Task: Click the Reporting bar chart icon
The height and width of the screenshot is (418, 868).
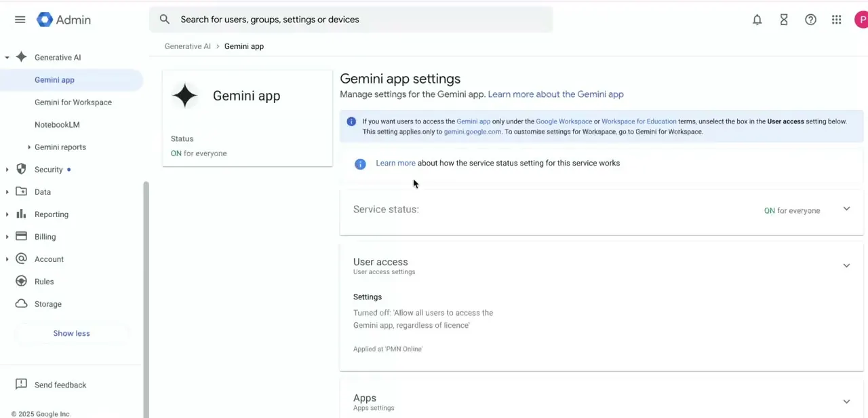Action: coord(22,214)
